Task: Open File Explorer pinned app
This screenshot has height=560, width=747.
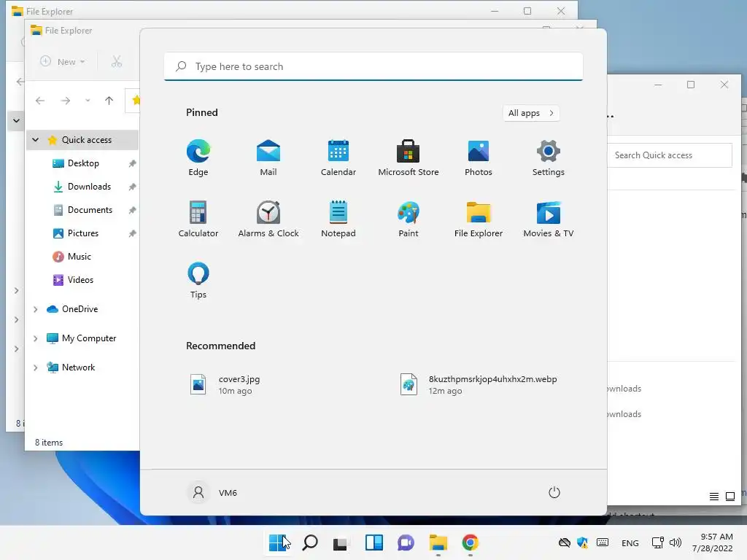Action: click(x=479, y=219)
